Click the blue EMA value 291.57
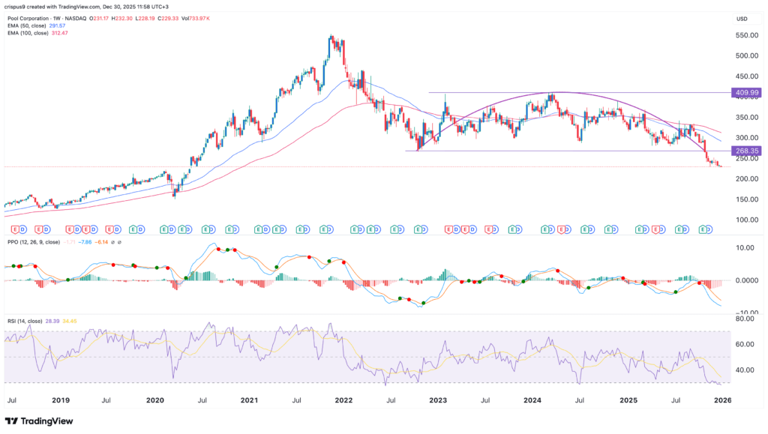The height and width of the screenshot is (434, 768). click(57, 25)
